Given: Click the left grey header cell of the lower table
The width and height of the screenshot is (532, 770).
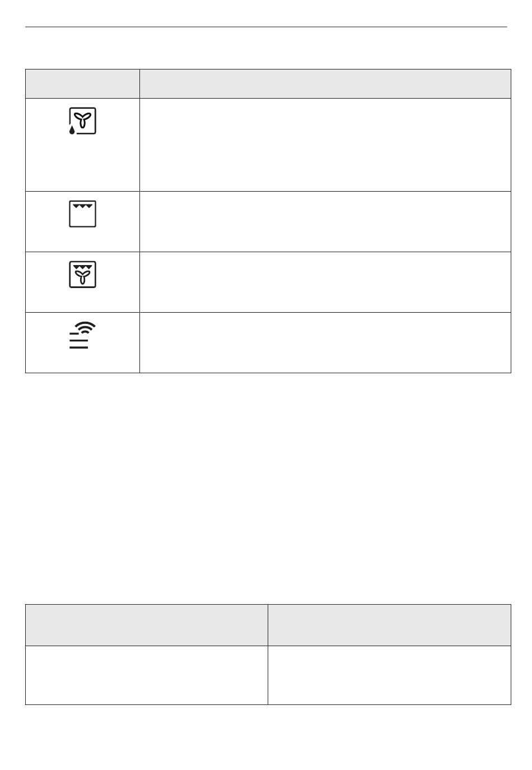Looking at the screenshot, I should pos(147,625).
